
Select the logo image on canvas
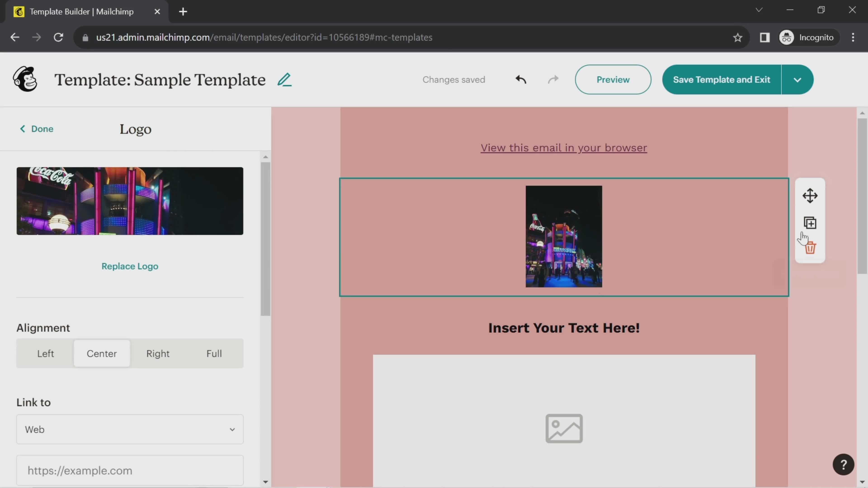coord(564,236)
